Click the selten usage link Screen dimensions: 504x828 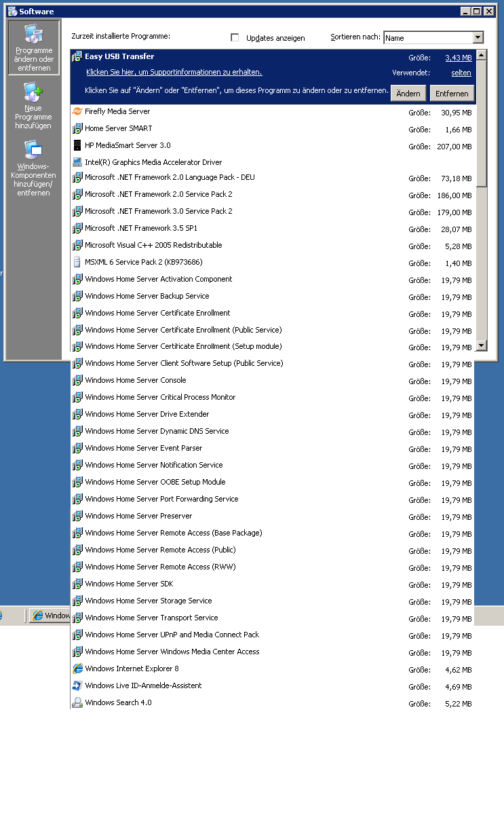tap(461, 73)
